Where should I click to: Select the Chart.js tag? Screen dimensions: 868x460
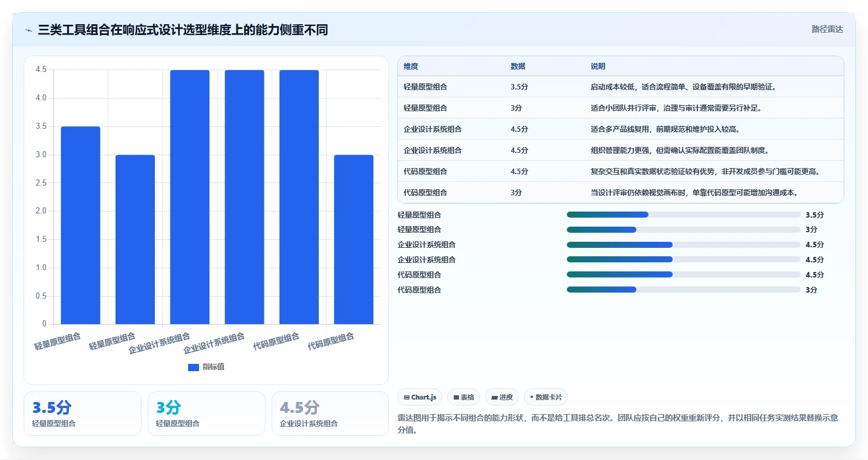(420, 397)
